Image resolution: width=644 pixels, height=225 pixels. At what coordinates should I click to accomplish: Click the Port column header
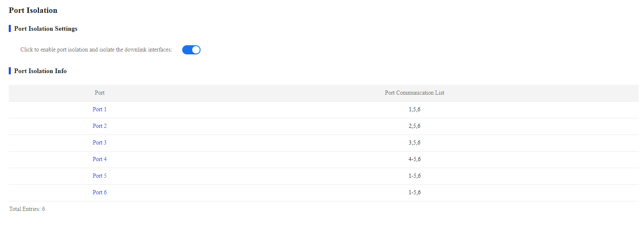click(99, 93)
